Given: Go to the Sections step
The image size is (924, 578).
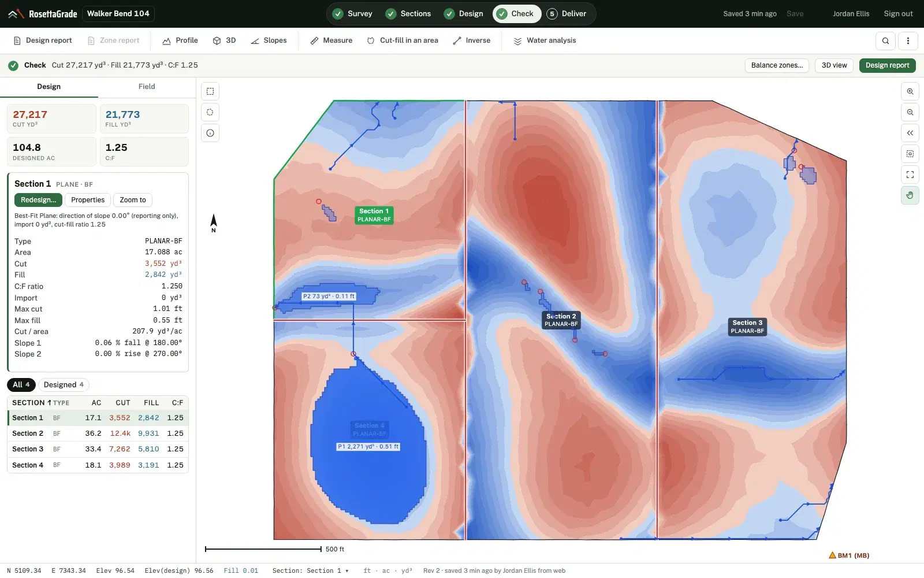Looking at the screenshot, I should point(408,14).
